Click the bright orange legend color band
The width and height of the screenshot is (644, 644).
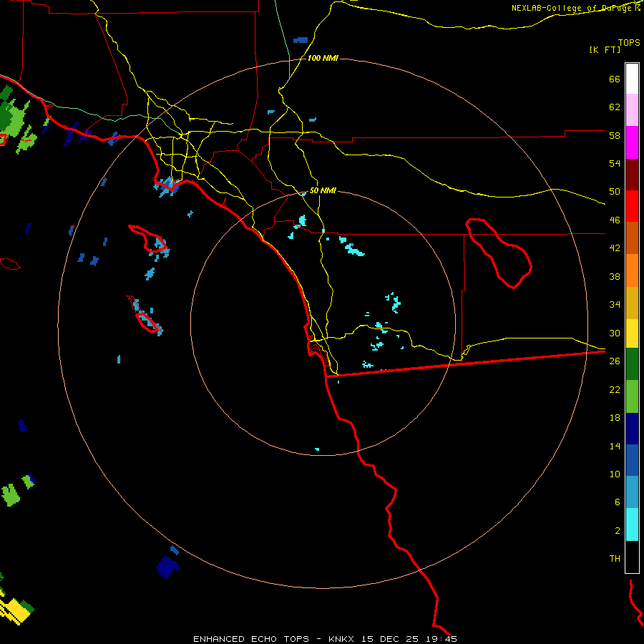coord(632,270)
